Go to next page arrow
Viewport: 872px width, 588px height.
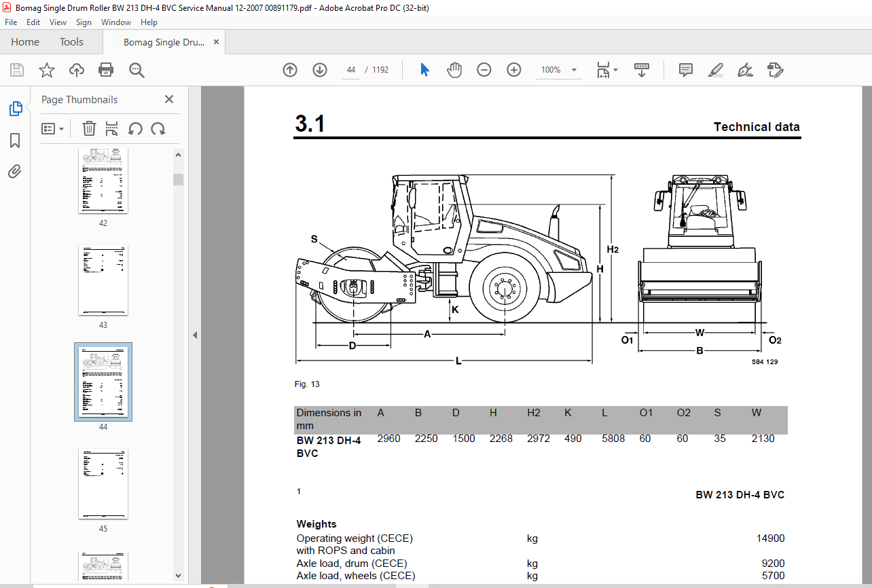click(x=320, y=70)
